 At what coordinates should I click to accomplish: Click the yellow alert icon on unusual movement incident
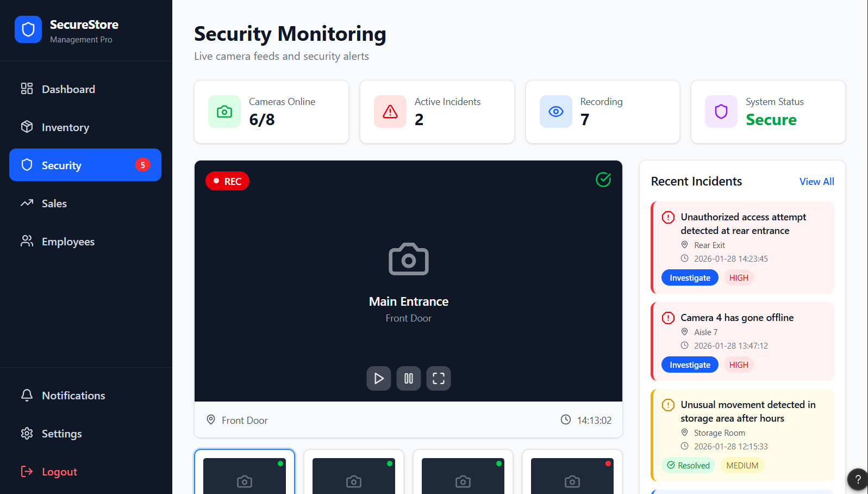pos(668,405)
